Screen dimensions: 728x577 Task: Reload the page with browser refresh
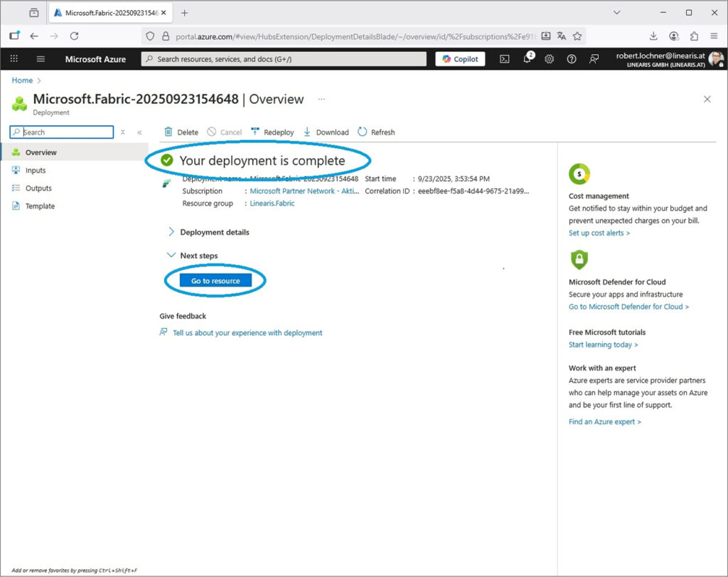(74, 36)
